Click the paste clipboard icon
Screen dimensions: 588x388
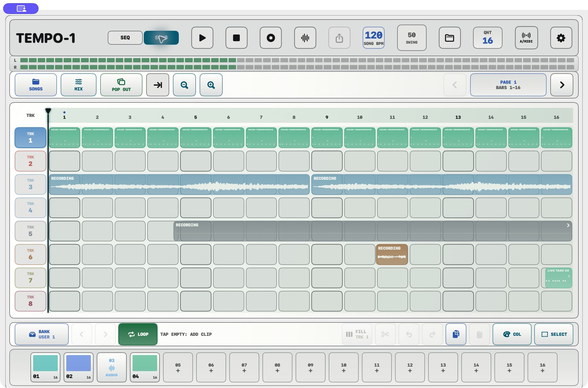pos(479,334)
